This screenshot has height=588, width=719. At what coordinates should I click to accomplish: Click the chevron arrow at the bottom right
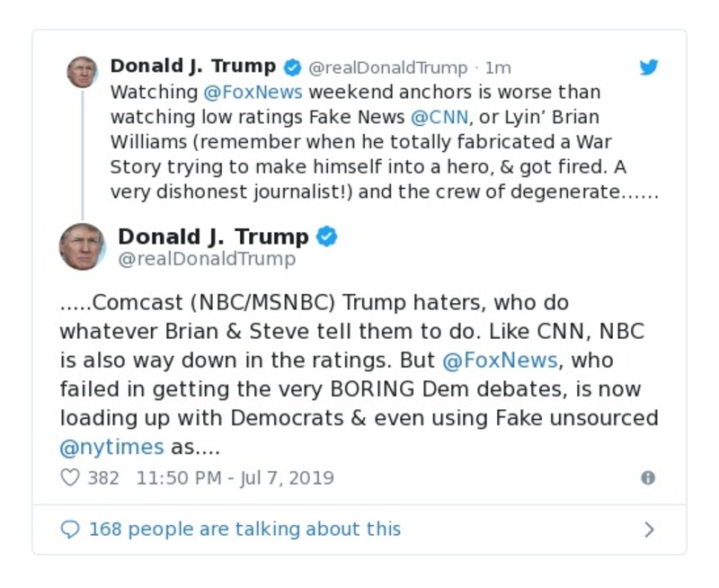[649, 529]
